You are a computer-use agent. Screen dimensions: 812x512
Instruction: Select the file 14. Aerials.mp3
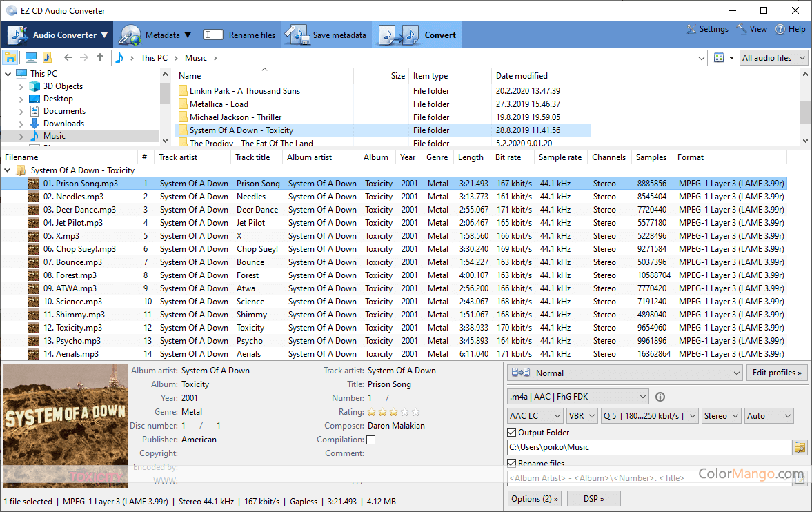pos(71,354)
